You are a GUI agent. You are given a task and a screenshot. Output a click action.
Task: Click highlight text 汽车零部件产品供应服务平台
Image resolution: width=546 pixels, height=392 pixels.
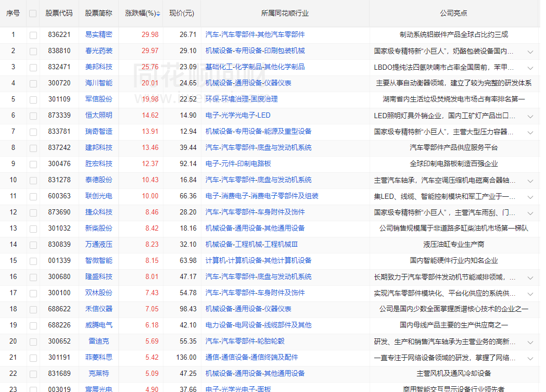pos(453,147)
